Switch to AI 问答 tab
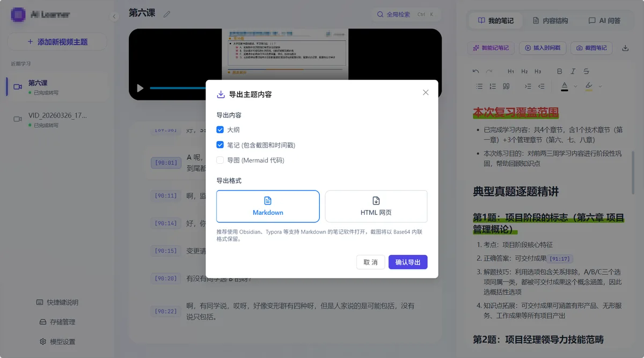644x358 pixels. point(604,20)
